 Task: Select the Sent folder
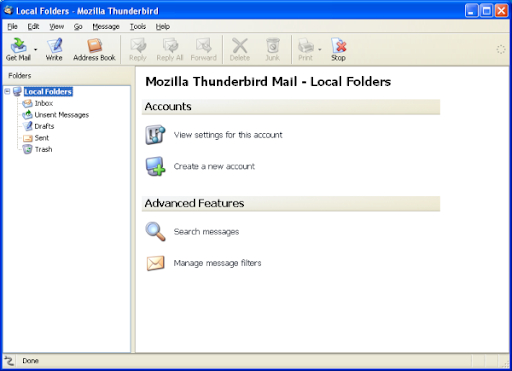42,138
